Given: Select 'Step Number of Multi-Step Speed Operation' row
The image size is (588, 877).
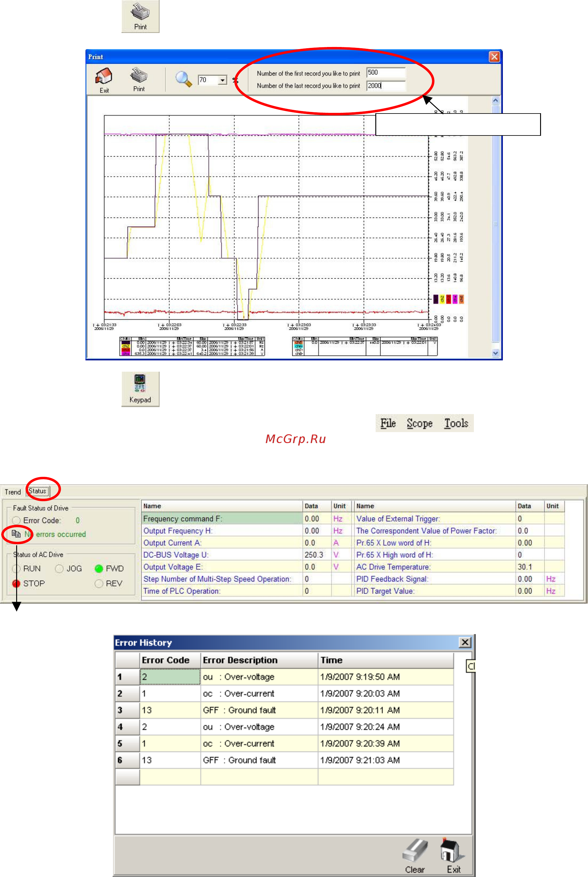Looking at the screenshot, I should pyautogui.click(x=247, y=579).
